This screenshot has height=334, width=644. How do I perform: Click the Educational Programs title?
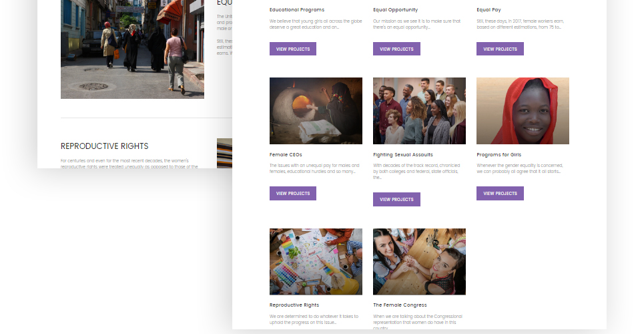(297, 10)
